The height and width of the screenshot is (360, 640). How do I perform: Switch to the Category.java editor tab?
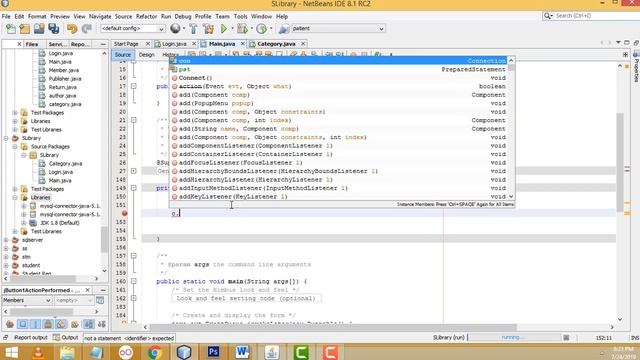click(x=276, y=44)
